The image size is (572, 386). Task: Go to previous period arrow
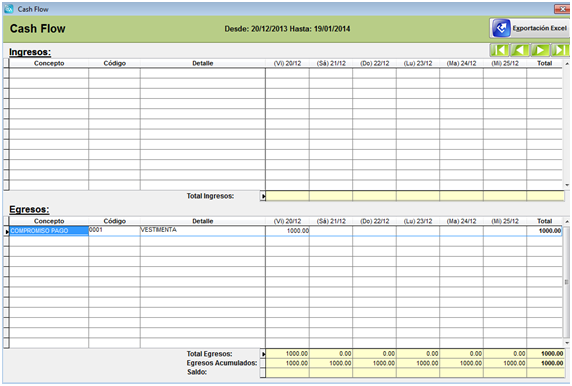(x=520, y=50)
